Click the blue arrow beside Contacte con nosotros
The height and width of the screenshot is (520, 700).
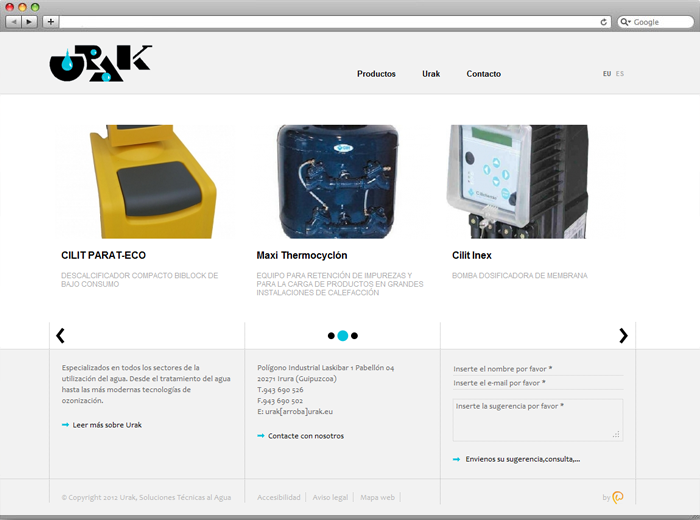pos(261,436)
